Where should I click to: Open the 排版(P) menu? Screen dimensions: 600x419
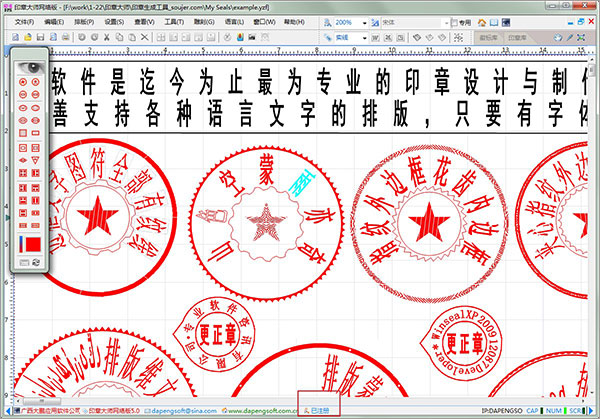(84, 22)
